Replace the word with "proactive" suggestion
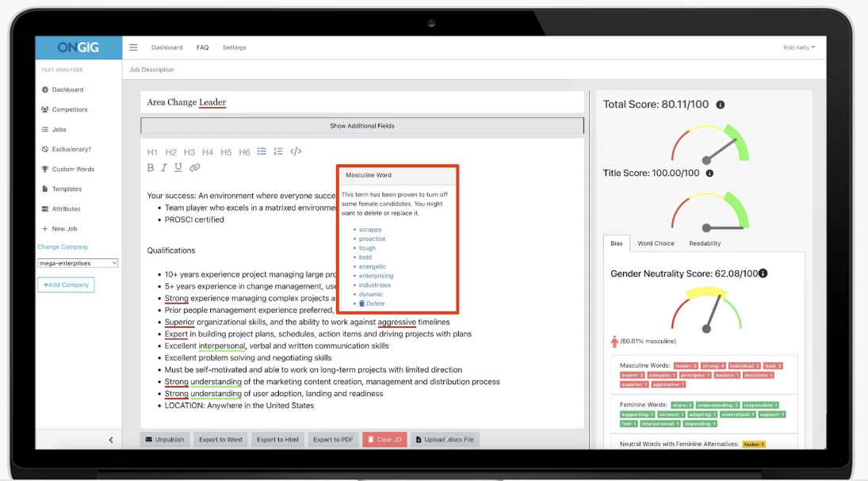The image size is (868, 481). coord(372,239)
